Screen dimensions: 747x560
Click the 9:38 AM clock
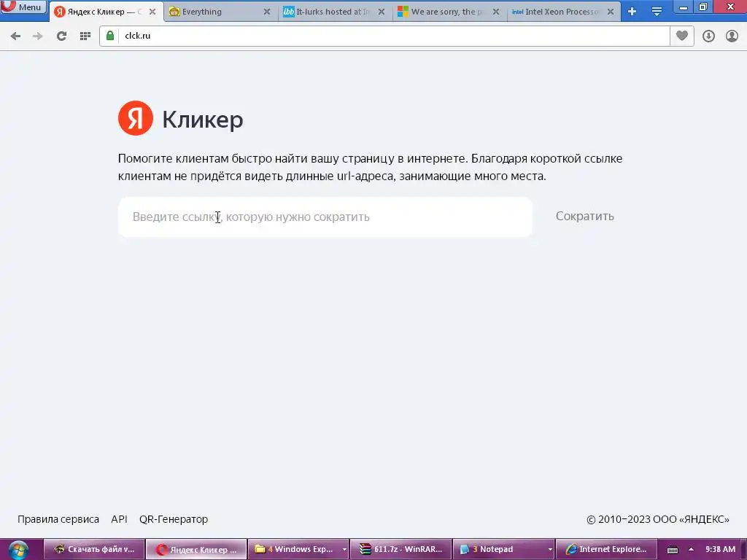(x=720, y=550)
